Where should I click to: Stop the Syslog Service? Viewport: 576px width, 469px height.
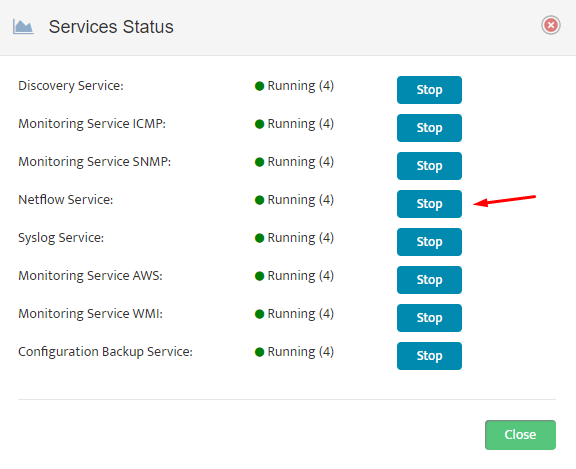tap(429, 242)
